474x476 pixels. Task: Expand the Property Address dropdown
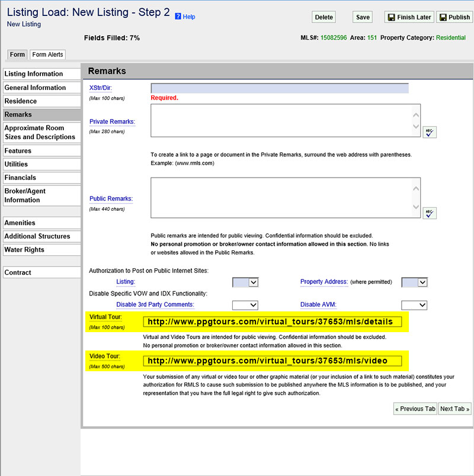coord(414,282)
